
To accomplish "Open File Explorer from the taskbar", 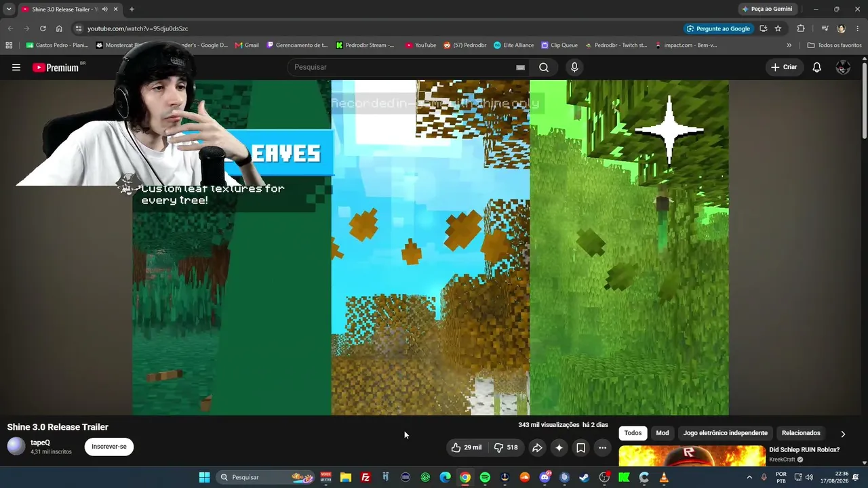I will pos(346,477).
